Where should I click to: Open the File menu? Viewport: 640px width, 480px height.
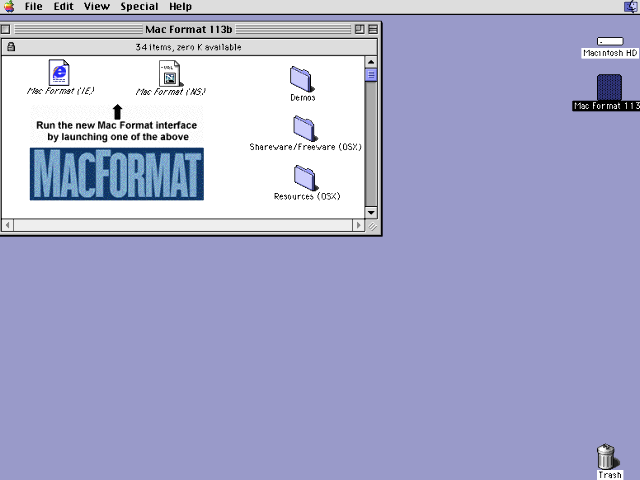coord(33,7)
